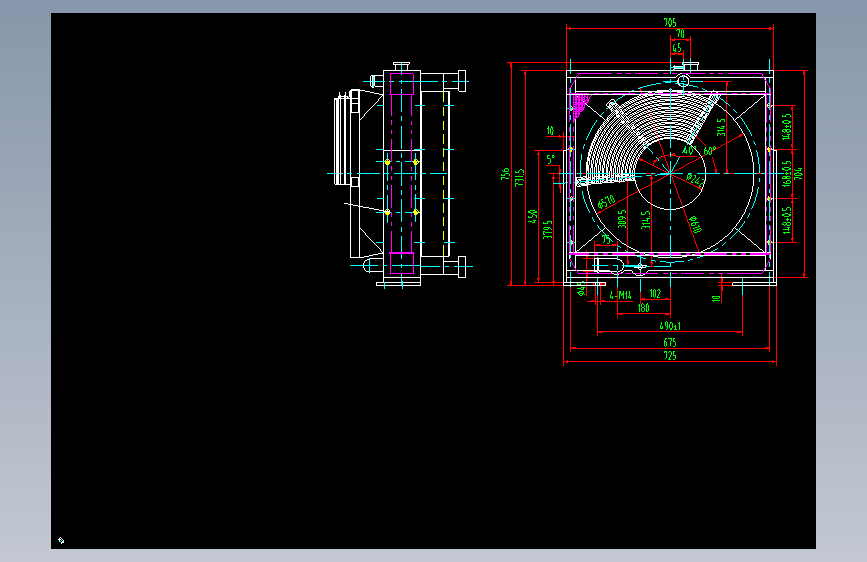This screenshot has width=867, height=562.
Task: Pick the 704 vertical dimension text
Action: [798, 173]
